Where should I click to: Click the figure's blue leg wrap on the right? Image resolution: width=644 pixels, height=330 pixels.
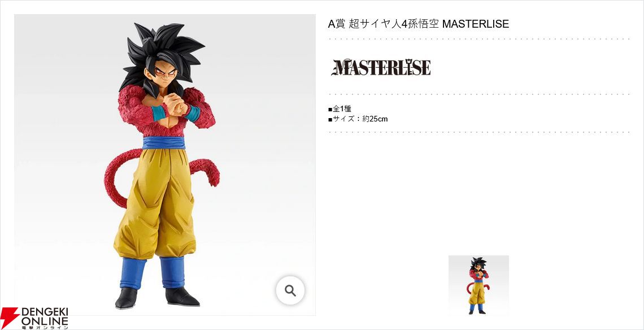[x=172, y=272]
